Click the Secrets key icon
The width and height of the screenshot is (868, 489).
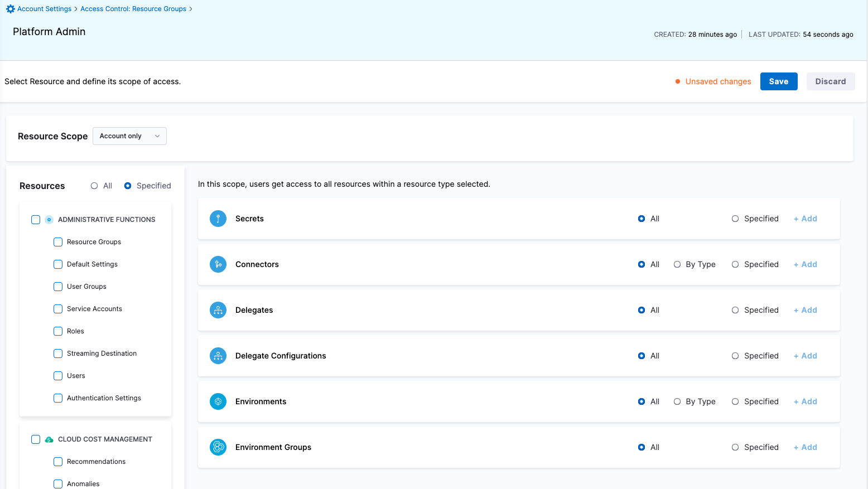pyautogui.click(x=218, y=219)
